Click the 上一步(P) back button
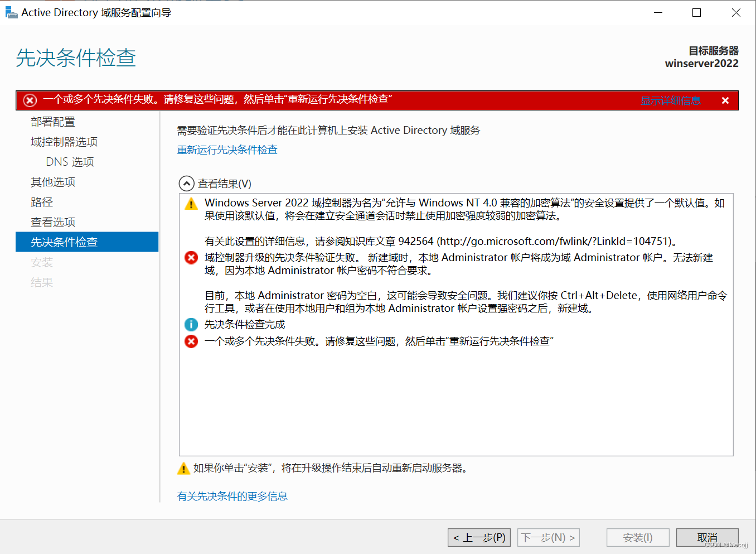This screenshot has width=756, height=554. (479, 538)
